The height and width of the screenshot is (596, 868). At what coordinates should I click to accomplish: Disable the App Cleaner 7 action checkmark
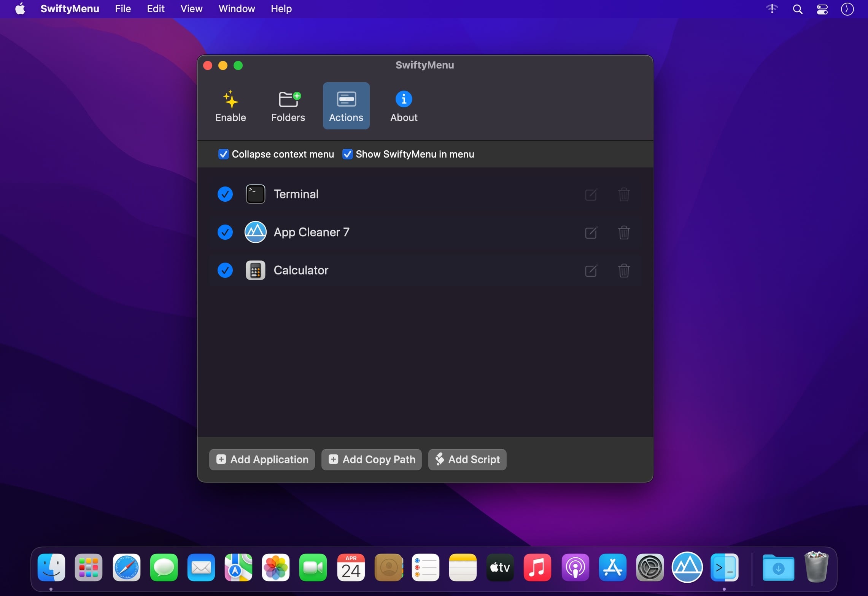[x=225, y=232]
